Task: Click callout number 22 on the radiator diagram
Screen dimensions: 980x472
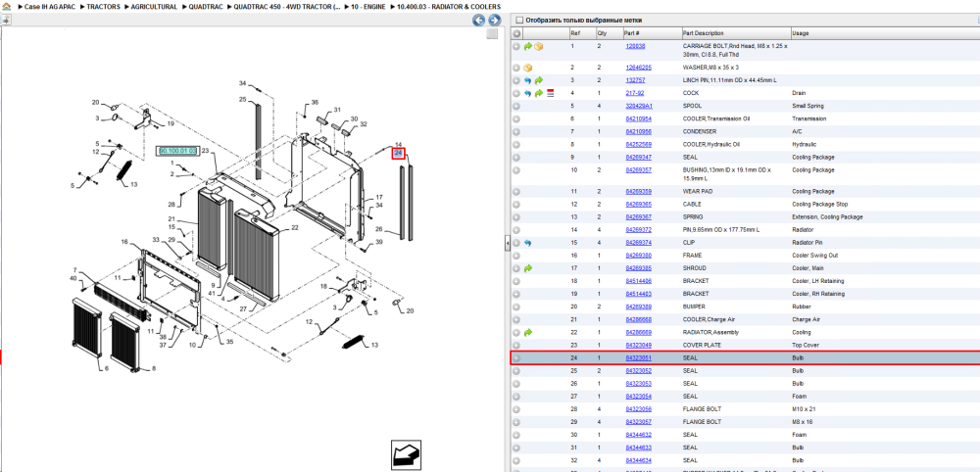Action: pos(295,226)
